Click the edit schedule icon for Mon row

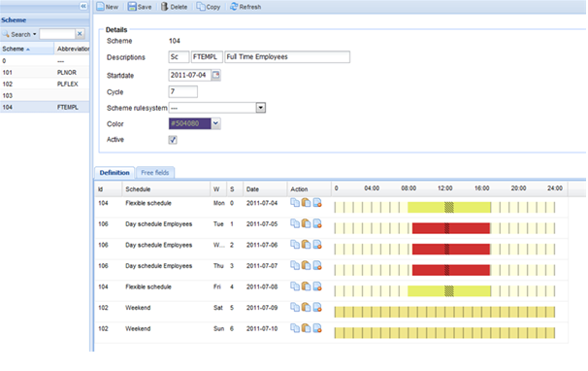point(317,203)
